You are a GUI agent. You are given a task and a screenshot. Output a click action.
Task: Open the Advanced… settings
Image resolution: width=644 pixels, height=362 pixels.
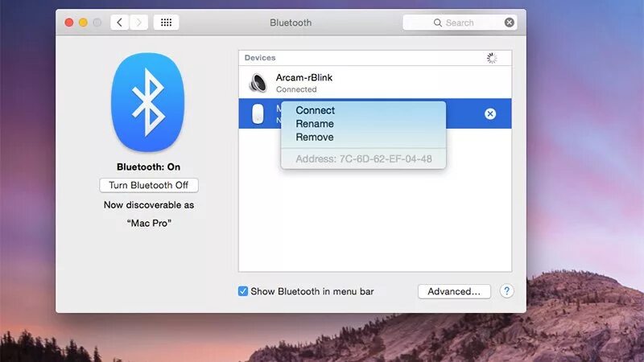[x=454, y=291]
